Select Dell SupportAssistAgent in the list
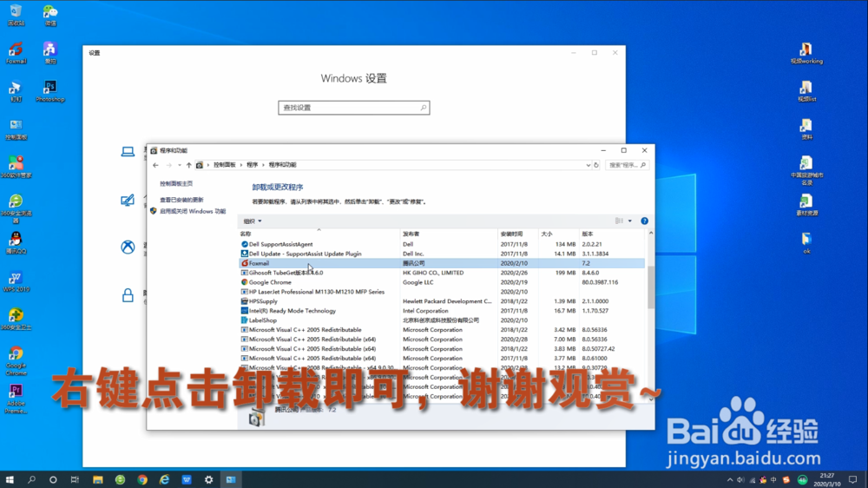This screenshot has width=868, height=488. coord(441,244)
